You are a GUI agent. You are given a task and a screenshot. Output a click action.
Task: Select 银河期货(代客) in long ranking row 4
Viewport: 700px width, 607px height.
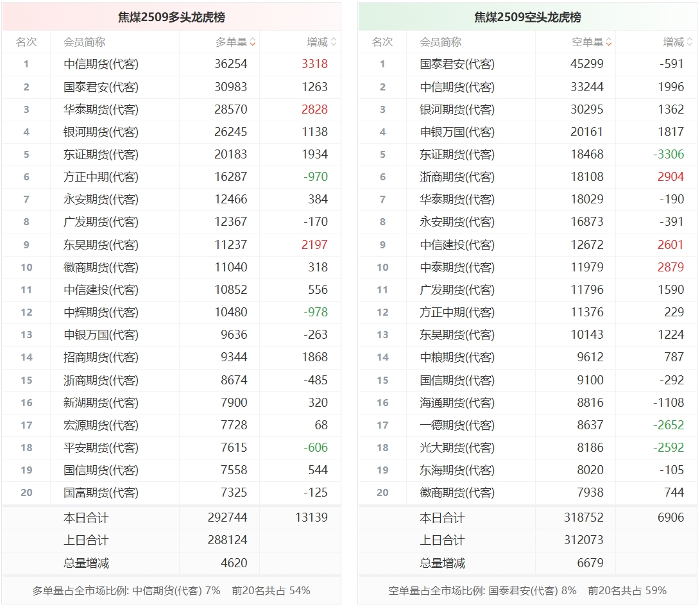[101, 132]
